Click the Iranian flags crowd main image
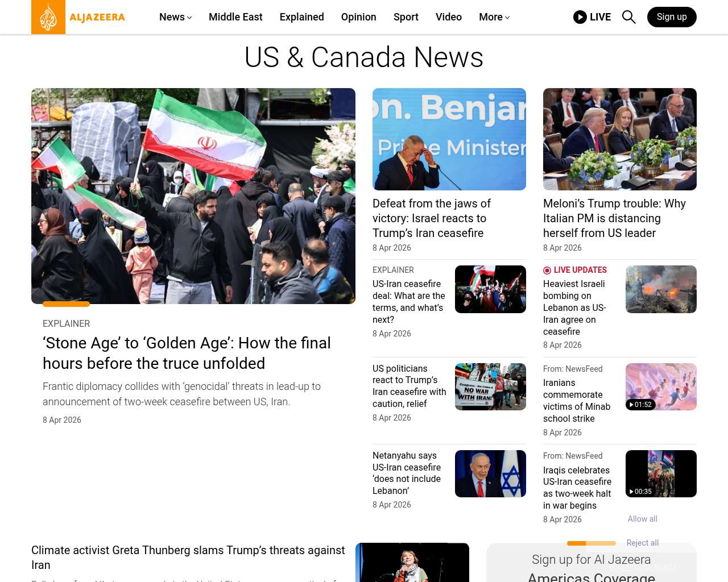The height and width of the screenshot is (582, 728). (193, 196)
